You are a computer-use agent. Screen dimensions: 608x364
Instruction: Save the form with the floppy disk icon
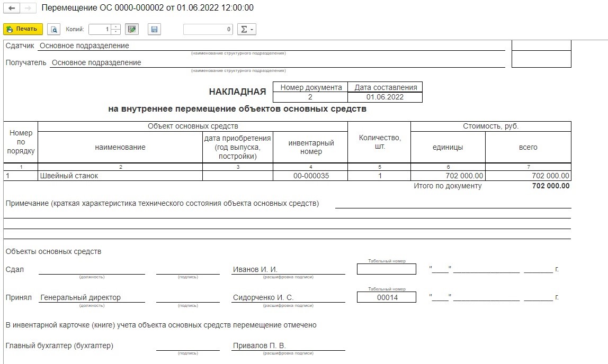pos(154,29)
